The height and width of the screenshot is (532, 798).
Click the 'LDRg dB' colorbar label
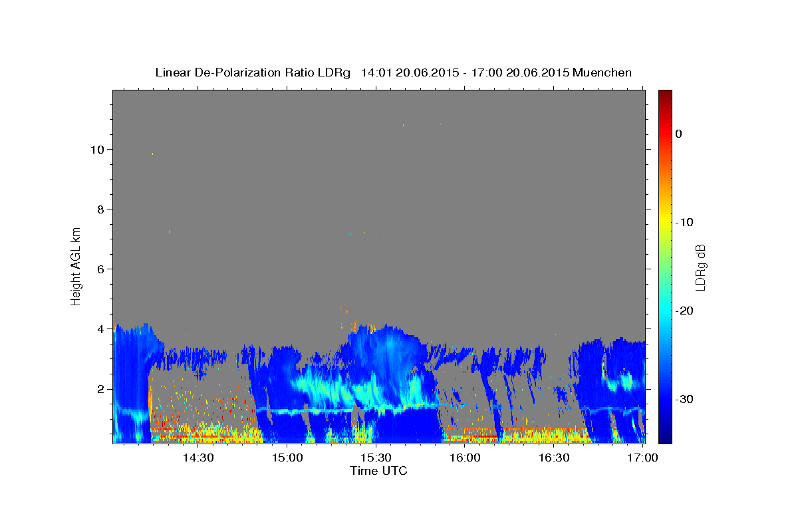[x=700, y=267]
